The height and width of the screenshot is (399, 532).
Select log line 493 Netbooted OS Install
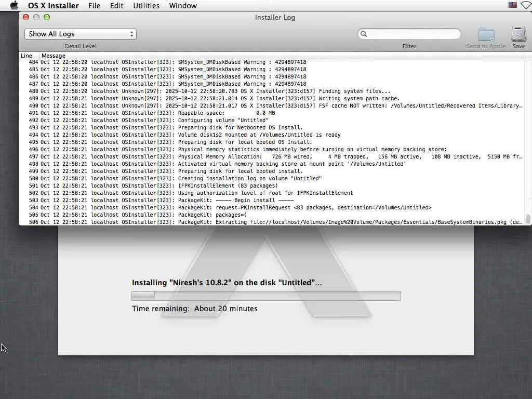click(x=271, y=128)
